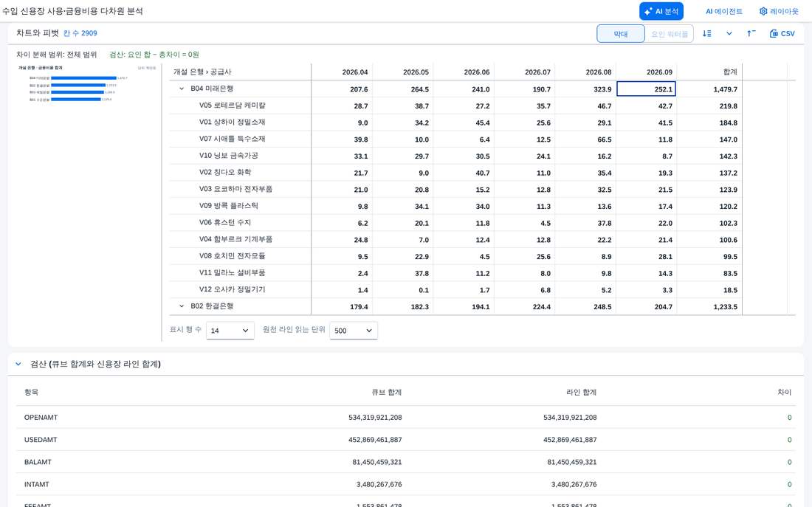The height and width of the screenshot is (507, 812).
Task: Select the V04 함부르크 기계부품 row label
Action: point(235,239)
